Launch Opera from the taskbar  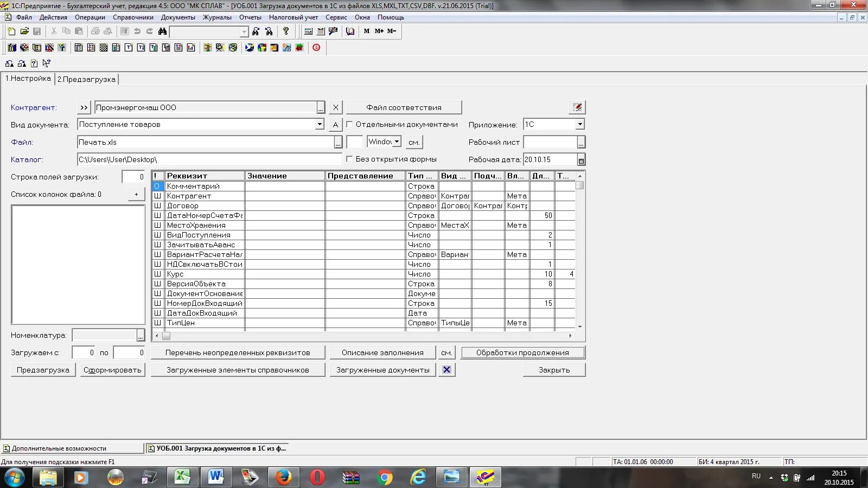[x=317, y=477]
